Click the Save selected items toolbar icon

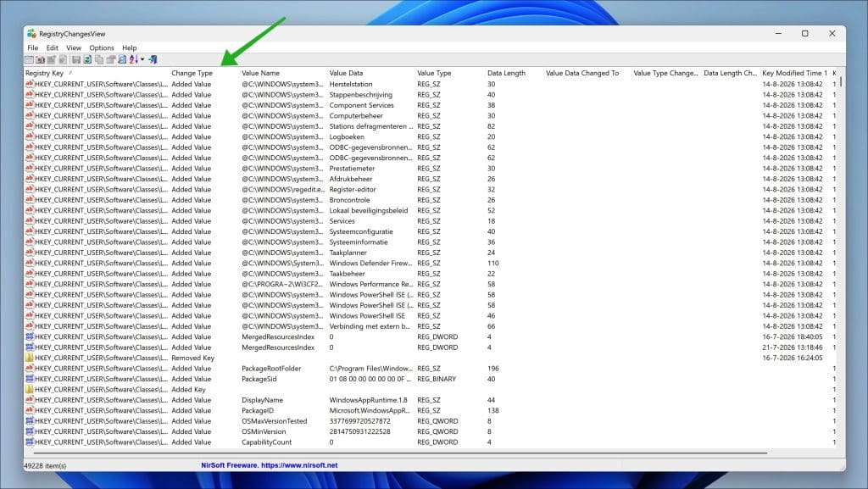[x=75, y=59]
